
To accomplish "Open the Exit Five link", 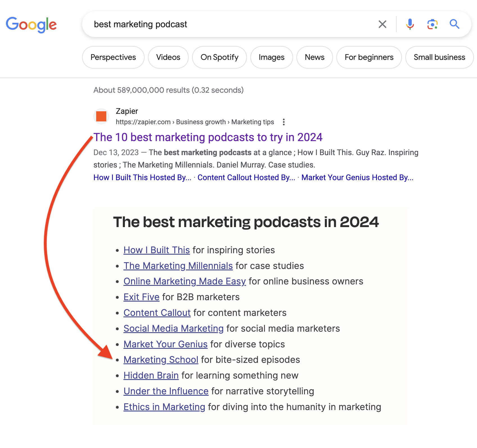I will tap(141, 297).
